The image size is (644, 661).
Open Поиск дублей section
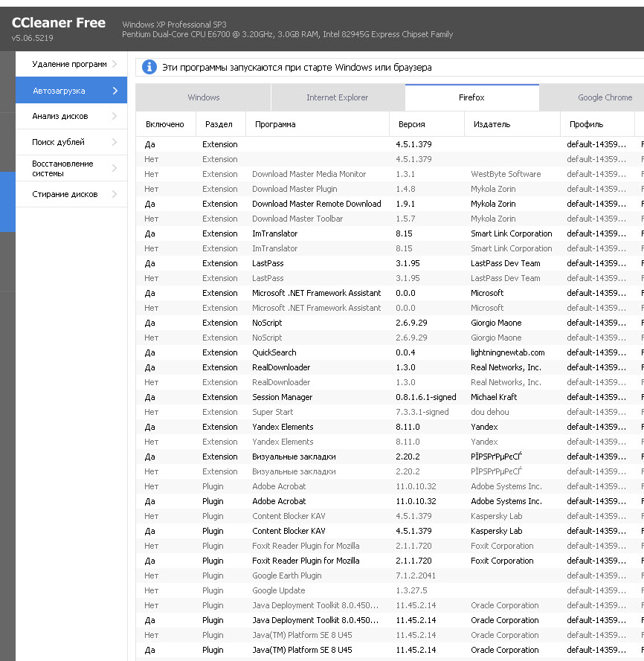coord(59,142)
